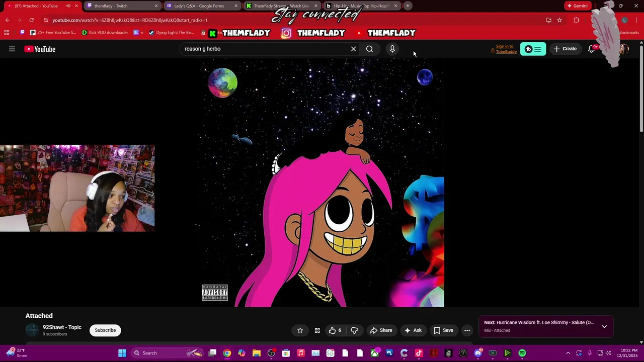This screenshot has height=362, width=644.
Task: Click the Ask button
Action: 413,330
